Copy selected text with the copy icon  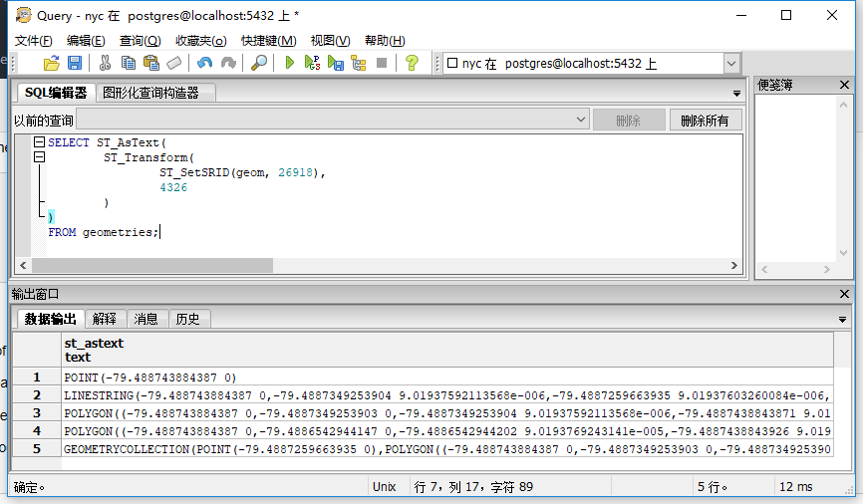(128, 64)
